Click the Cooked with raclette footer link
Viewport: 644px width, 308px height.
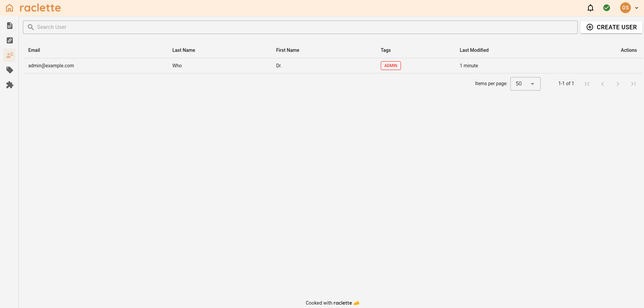point(332,303)
